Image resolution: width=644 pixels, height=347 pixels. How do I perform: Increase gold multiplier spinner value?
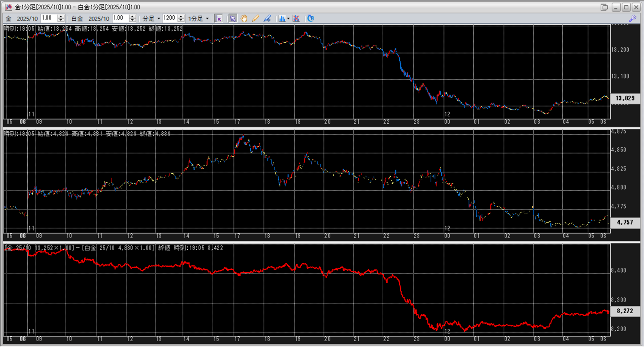point(61,16)
